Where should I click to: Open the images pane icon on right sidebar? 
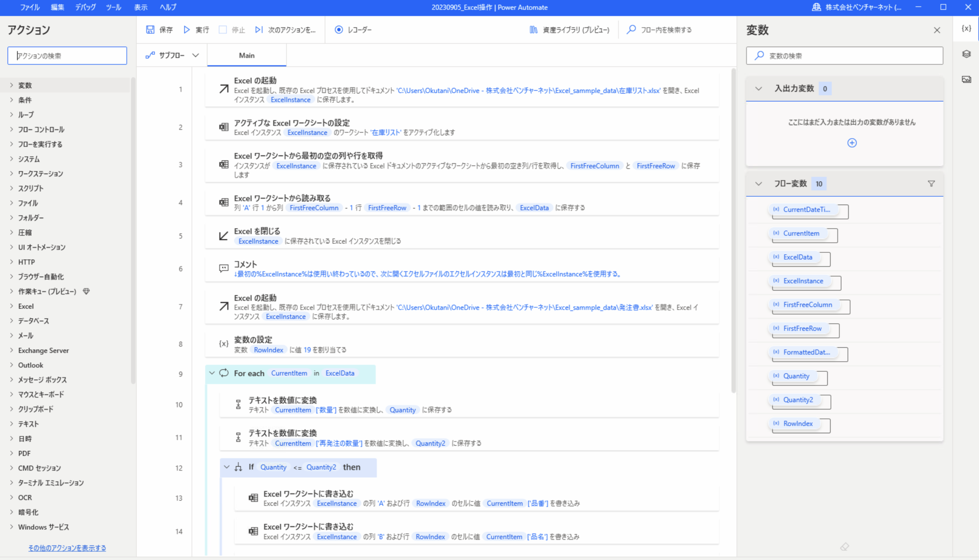[966, 80]
